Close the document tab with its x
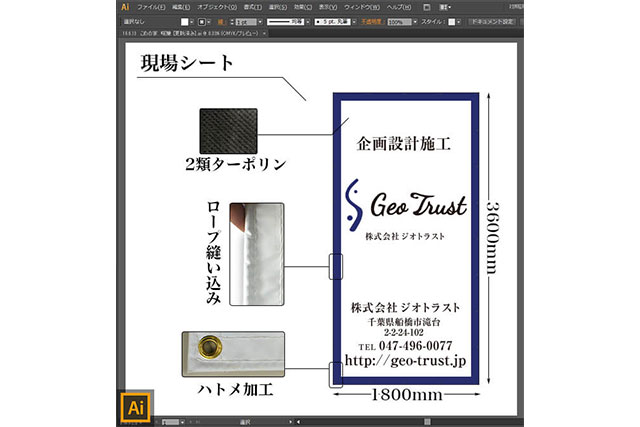The image size is (640, 427). coord(264,33)
